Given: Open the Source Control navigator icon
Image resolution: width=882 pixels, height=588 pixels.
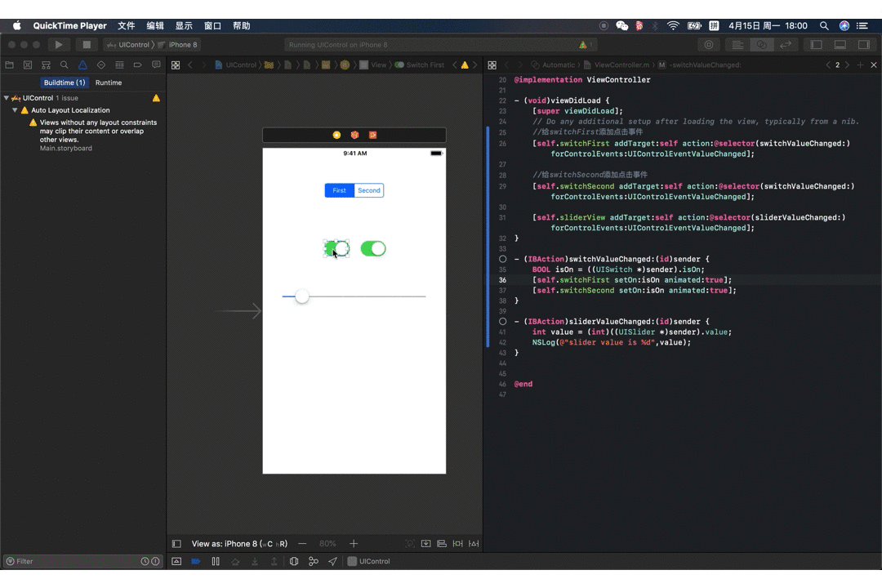Looking at the screenshot, I should (28, 65).
